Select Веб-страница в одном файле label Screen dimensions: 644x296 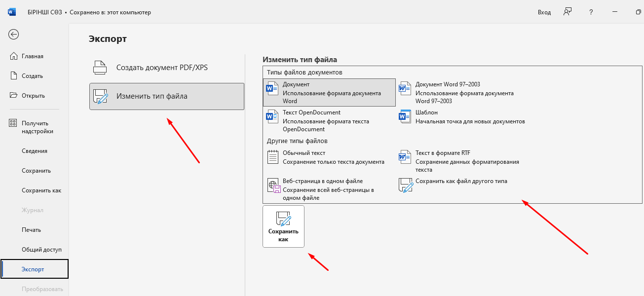tap(323, 181)
